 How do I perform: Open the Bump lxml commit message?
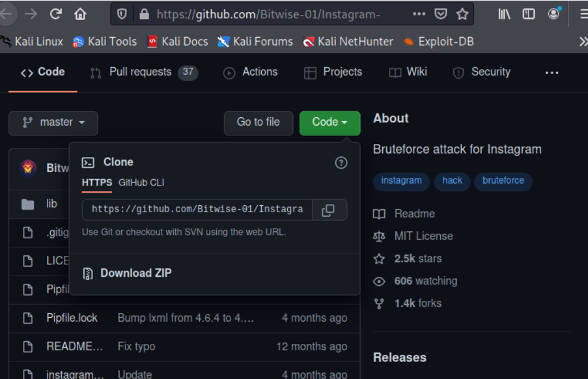(x=186, y=318)
